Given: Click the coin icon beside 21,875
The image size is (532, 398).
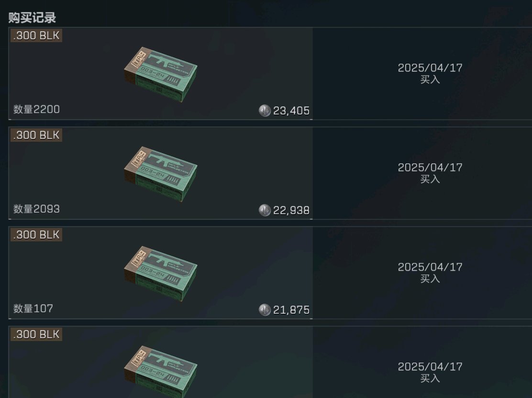Looking at the screenshot, I should [x=265, y=309].
